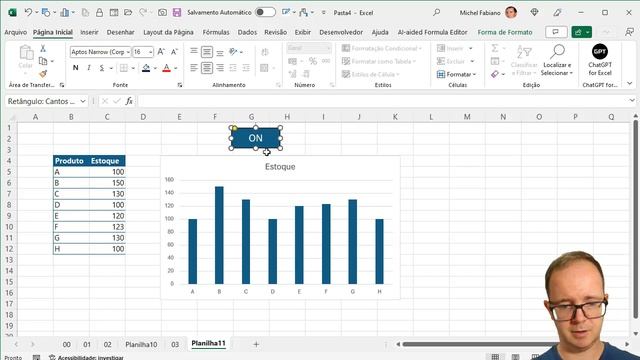640x360 pixels.
Task: Switch to the Desenvolvedor tab
Action: tap(341, 32)
